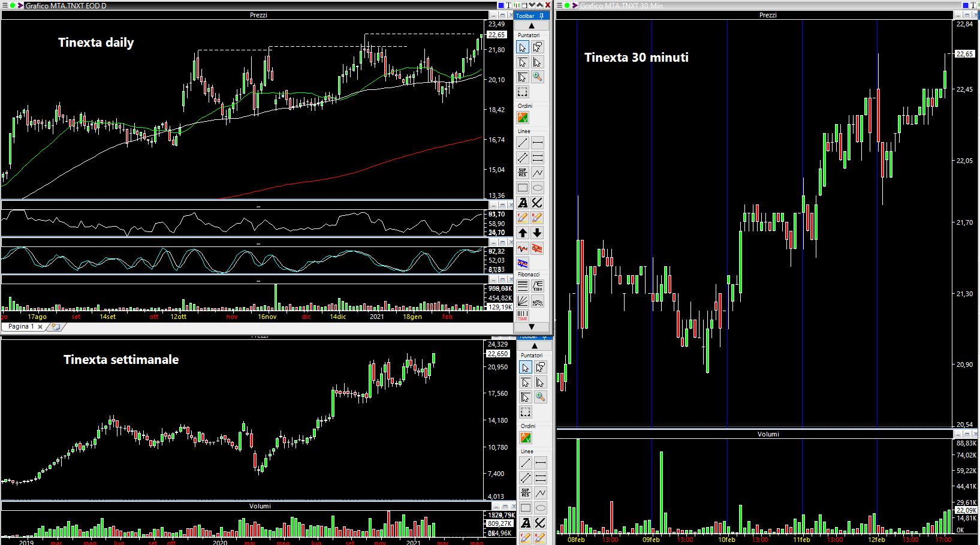Select the Fibonacci retracement lines icon
The height and width of the screenshot is (545, 980).
tap(523, 286)
